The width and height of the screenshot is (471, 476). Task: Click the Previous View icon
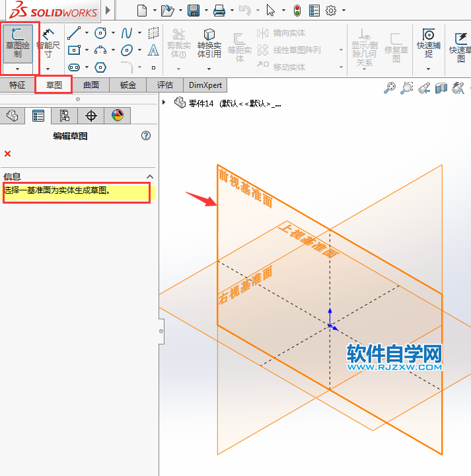[x=424, y=88]
